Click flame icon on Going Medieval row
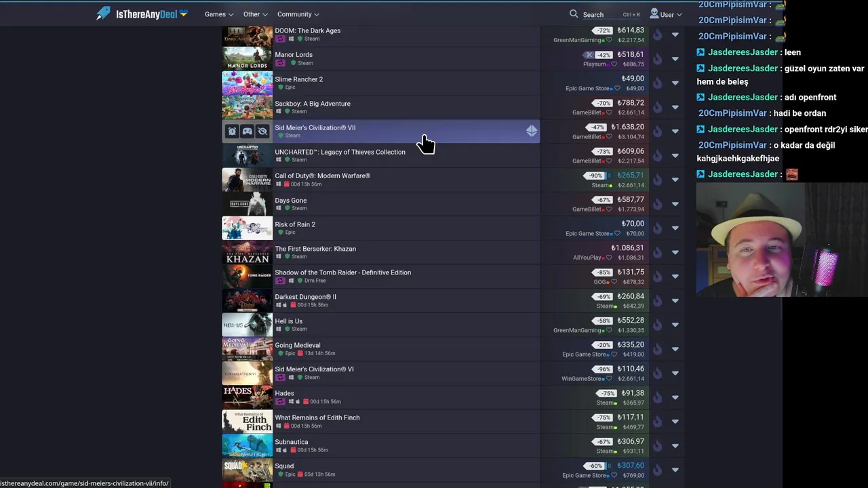 [657, 349]
